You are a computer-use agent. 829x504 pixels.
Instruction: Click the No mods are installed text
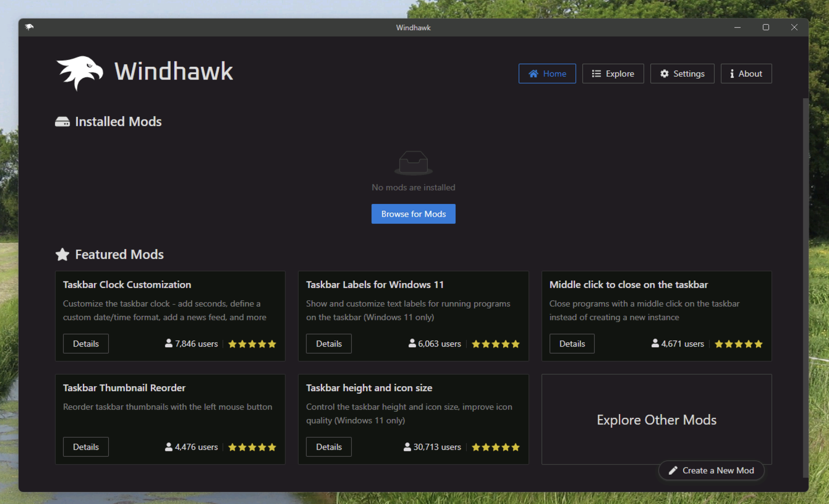click(x=413, y=187)
